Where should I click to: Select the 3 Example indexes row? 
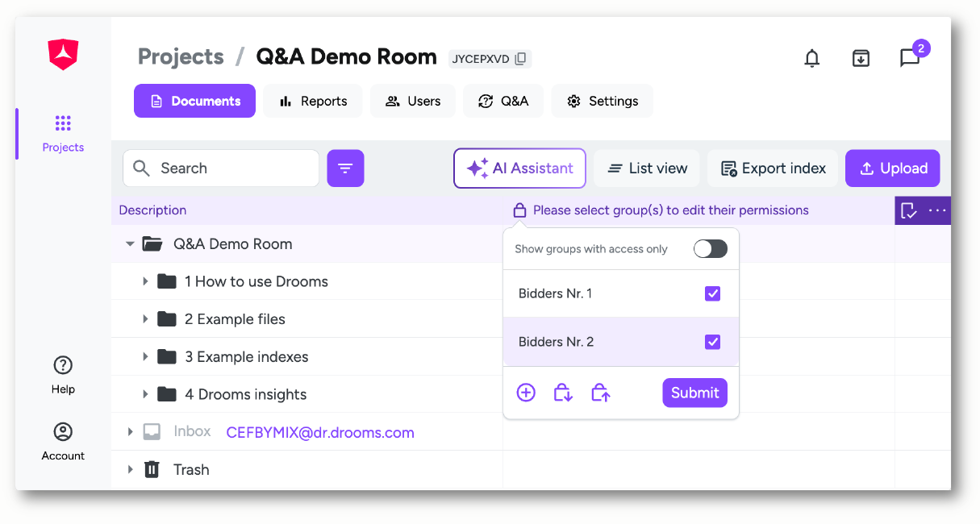click(307, 356)
